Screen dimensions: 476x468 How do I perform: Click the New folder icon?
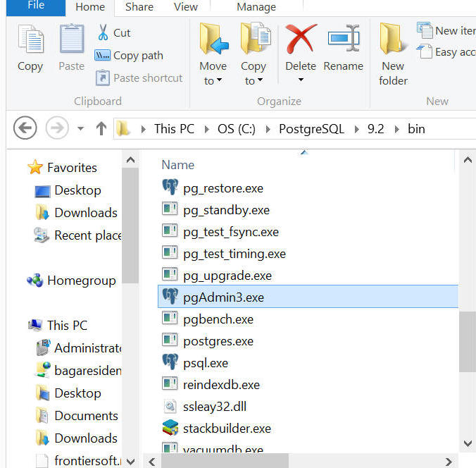pyautogui.click(x=392, y=39)
